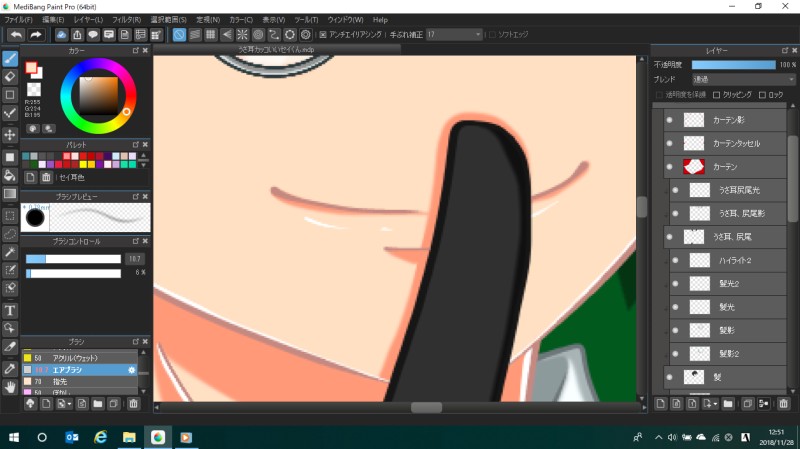Select the Move tool
Screen dimensions: 800x449
(10, 135)
